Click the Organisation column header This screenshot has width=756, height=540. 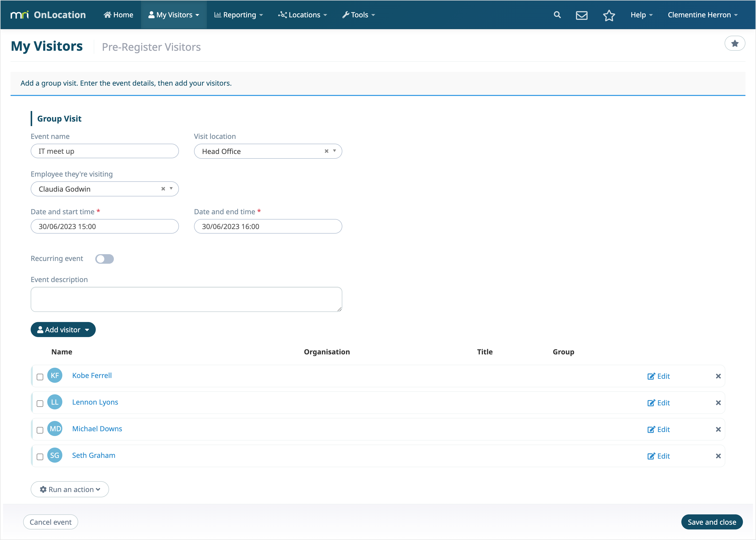[x=327, y=352]
